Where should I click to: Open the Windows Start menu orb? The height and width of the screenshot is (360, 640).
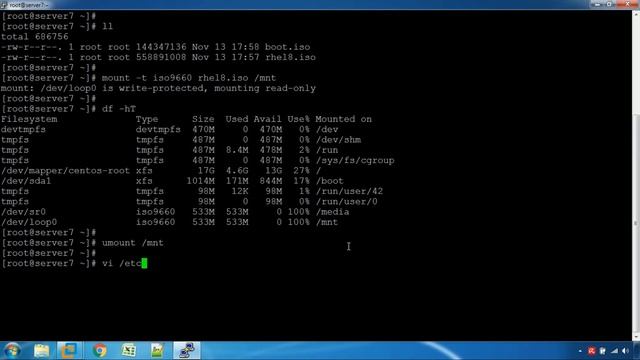click(x=12, y=351)
